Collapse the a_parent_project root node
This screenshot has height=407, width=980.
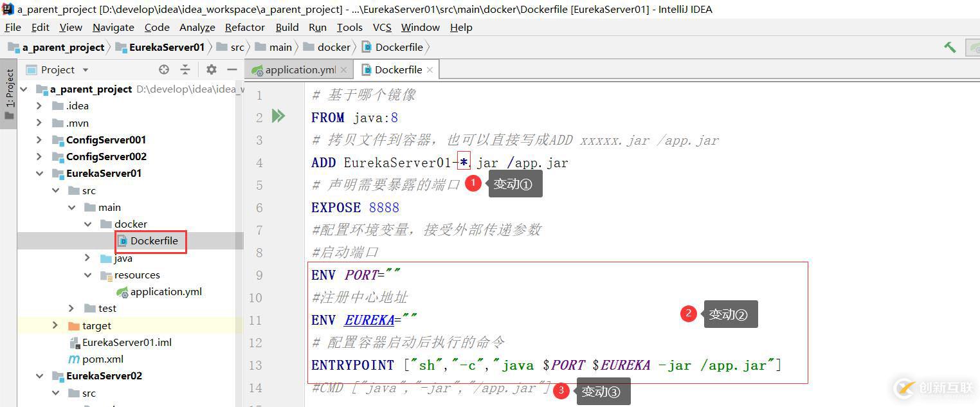[x=24, y=89]
